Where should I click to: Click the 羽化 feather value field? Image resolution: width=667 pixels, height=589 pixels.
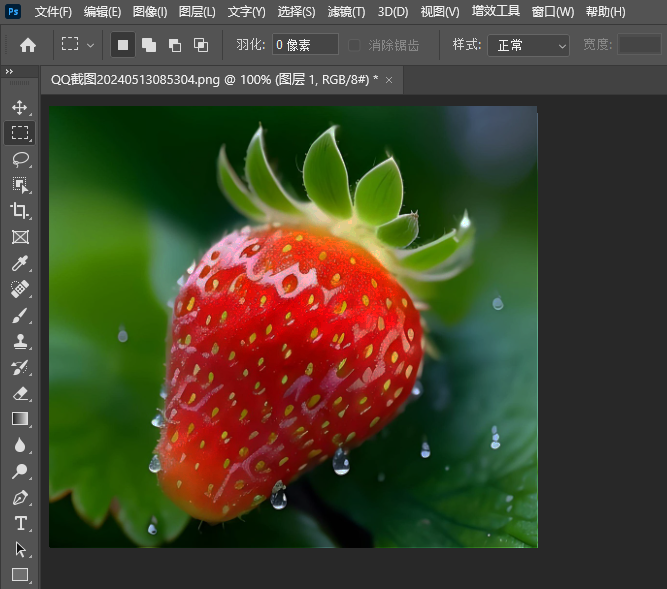coord(305,44)
